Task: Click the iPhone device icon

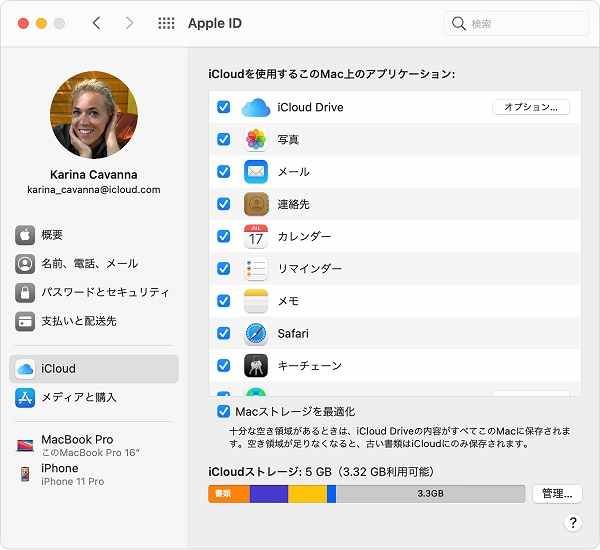Action: click(x=25, y=474)
